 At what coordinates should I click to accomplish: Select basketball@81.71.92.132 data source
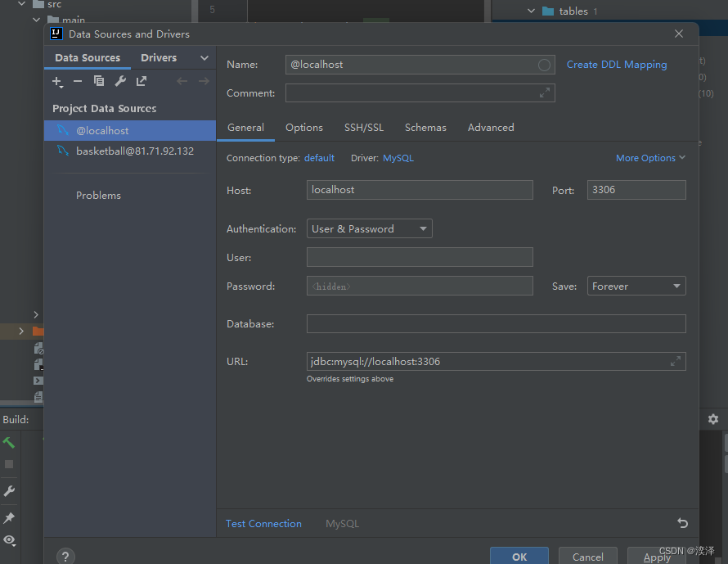coord(135,151)
